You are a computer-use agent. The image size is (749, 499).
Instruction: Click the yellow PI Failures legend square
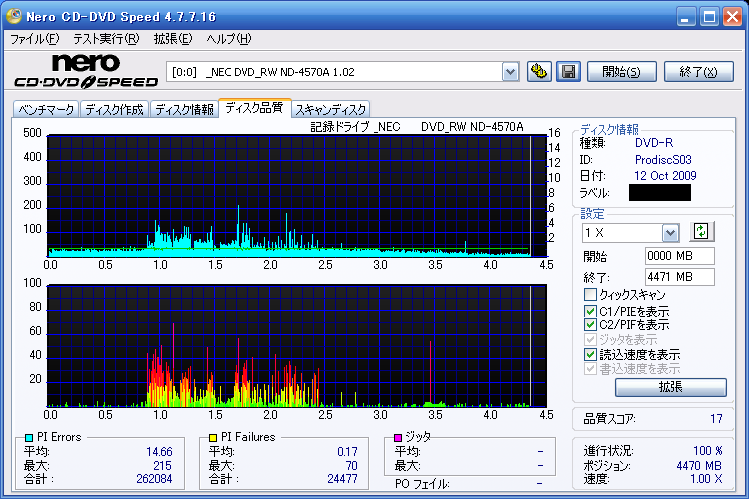[213, 437]
